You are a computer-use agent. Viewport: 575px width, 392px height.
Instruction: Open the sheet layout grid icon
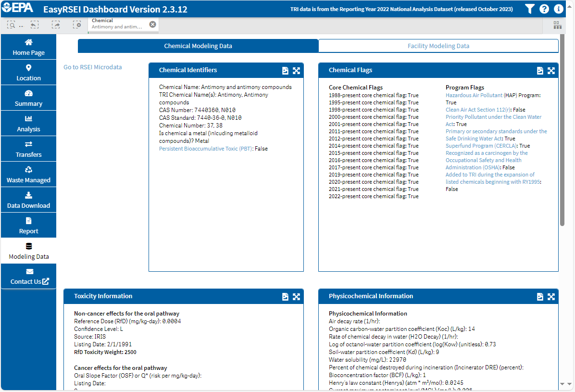(557, 25)
